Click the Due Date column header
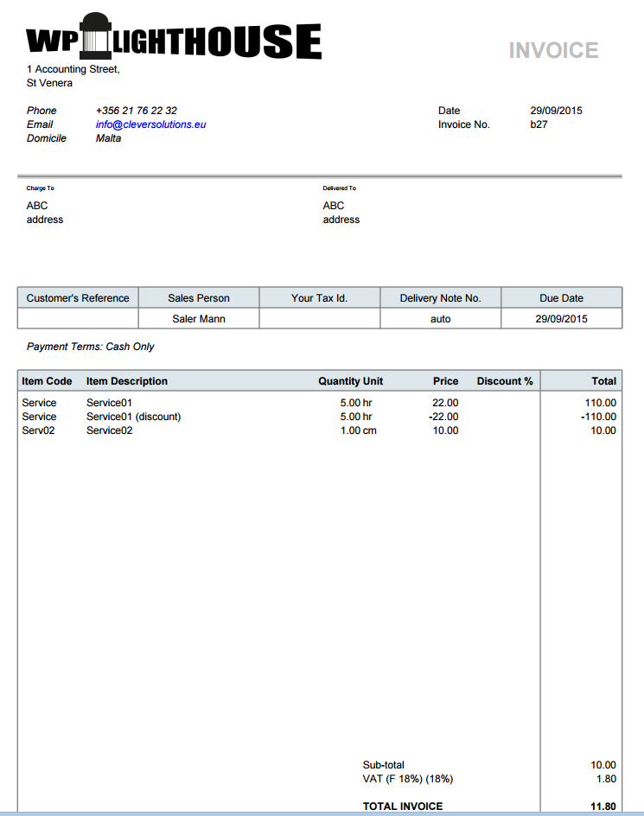 [561, 298]
